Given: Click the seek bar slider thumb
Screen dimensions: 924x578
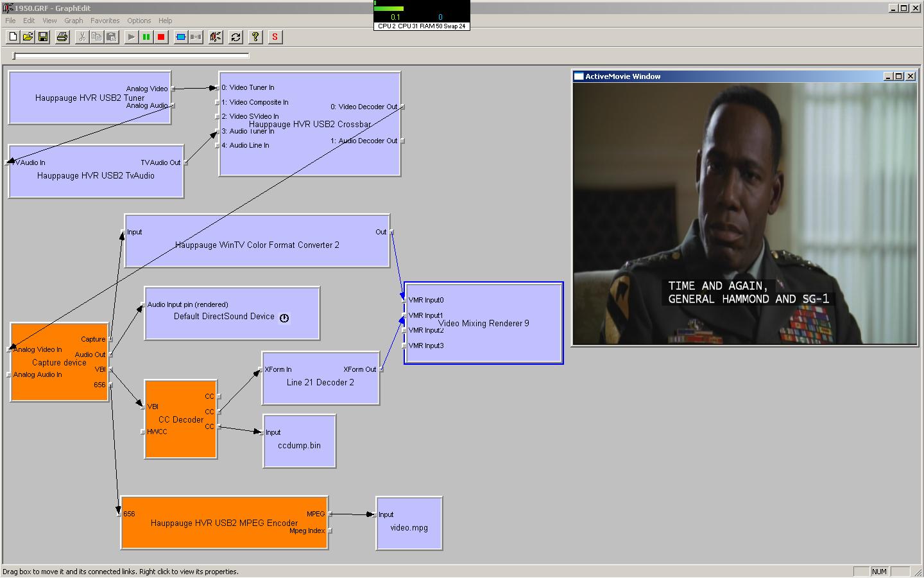Looking at the screenshot, I should tap(14, 56).
